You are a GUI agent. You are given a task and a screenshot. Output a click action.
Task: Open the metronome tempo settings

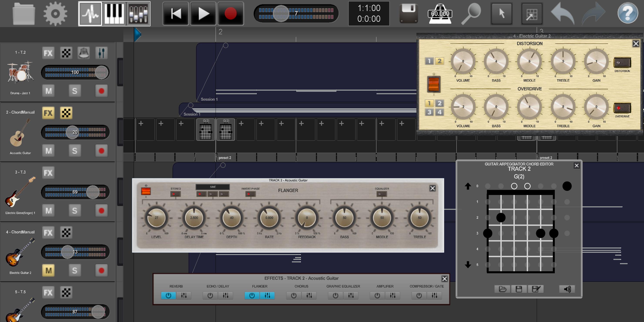[x=440, y=14]
